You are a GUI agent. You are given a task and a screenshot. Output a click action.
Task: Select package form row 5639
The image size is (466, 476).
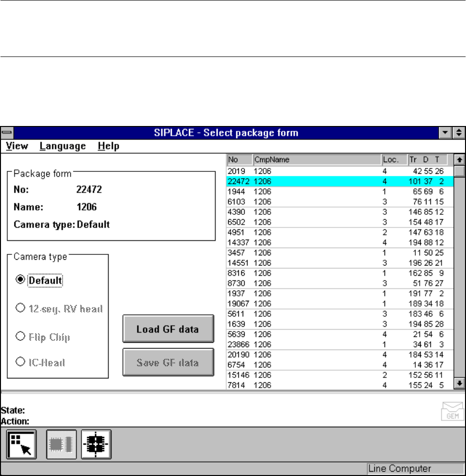(x=340, y=334)
